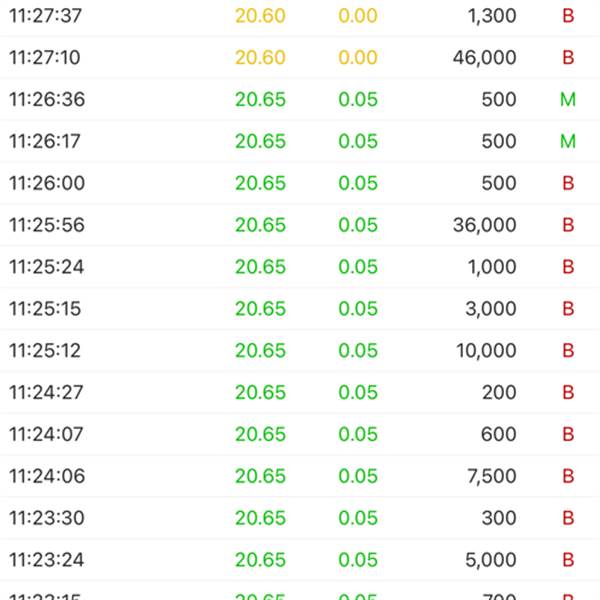Select the 10,000 volume trade row
The width and height of the screenshot is (600, 600).
tap(300, 351)
